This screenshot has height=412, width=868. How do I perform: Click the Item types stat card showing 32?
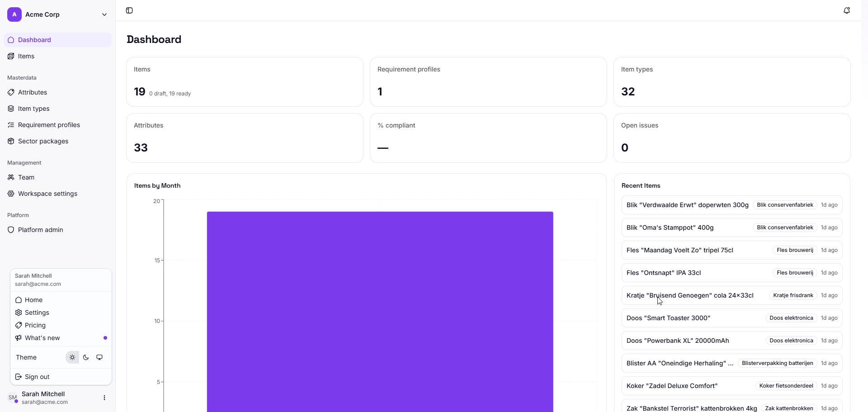point(732,82)
